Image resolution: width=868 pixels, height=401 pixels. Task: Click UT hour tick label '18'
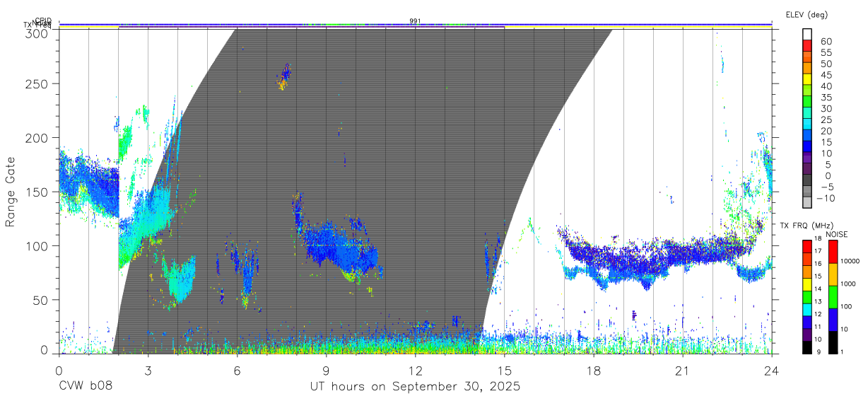593,371
